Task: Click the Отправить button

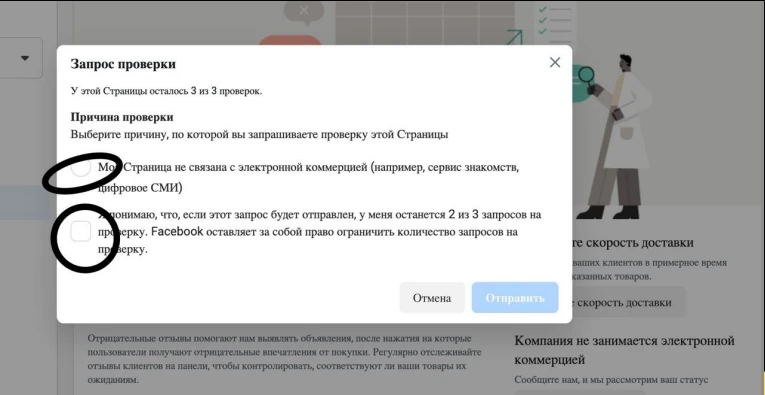Action: tap(515, 297)
